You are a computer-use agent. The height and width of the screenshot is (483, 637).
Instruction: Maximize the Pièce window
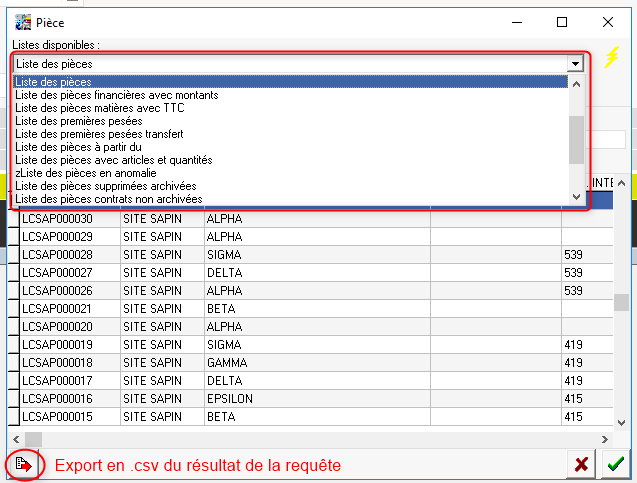tap(562, 21)
